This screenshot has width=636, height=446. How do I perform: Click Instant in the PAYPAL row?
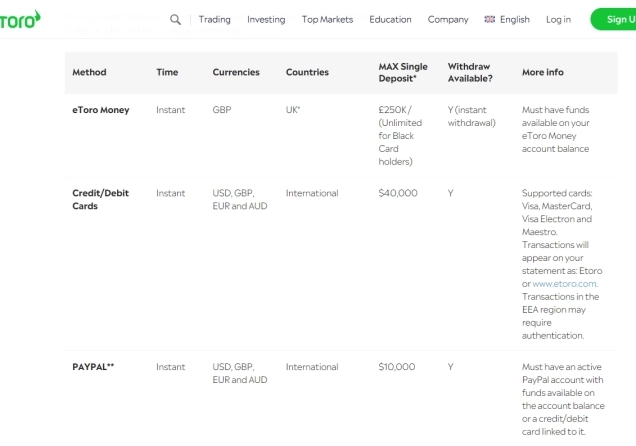(170, 367)
